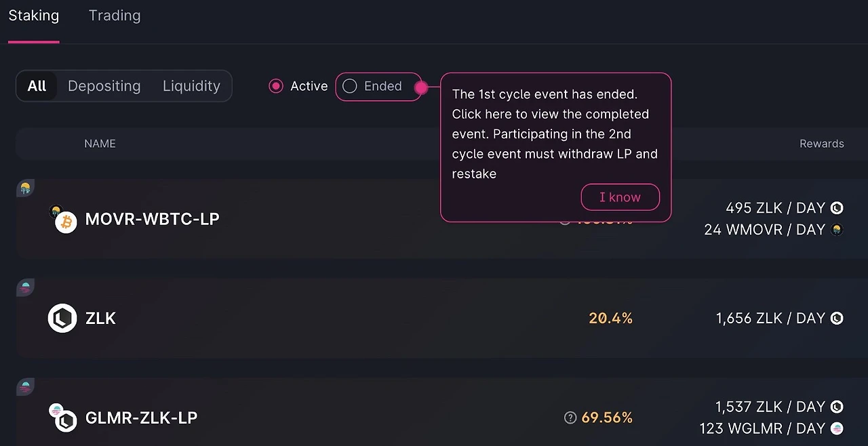Image resolution: width=868 pixels, height=446 pixels.
Task: Switch filter to Depositing
Action: tap(104, 86)
